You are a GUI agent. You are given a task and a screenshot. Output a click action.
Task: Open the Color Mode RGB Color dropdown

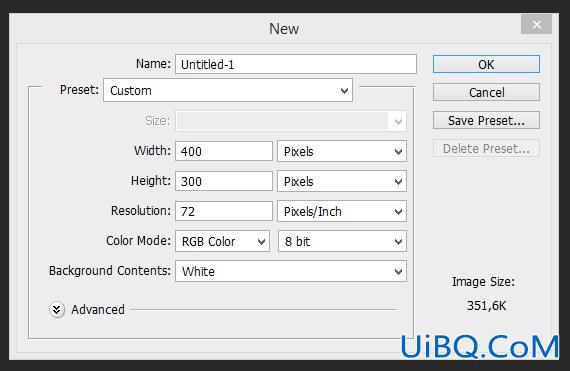tap(222, 241)
